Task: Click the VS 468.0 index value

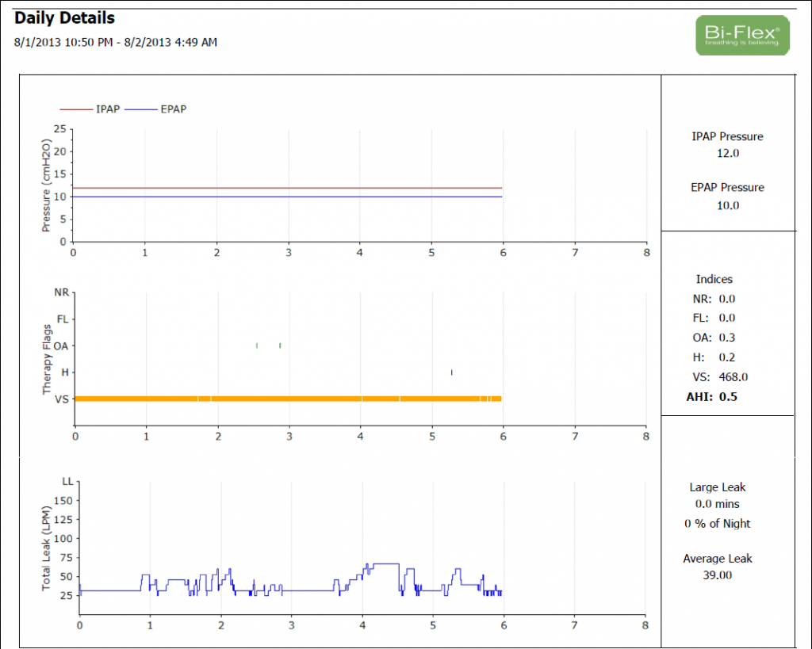Action: [733, 377]
